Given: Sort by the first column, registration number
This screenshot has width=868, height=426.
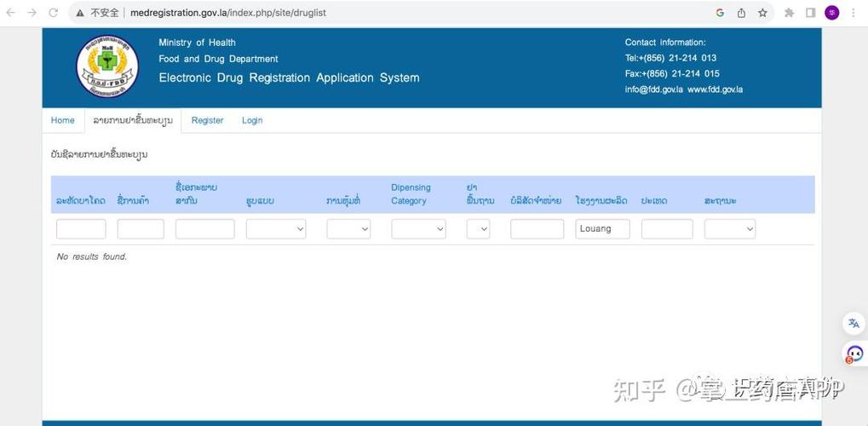Looking at the screenshot, I should point(81,200).
